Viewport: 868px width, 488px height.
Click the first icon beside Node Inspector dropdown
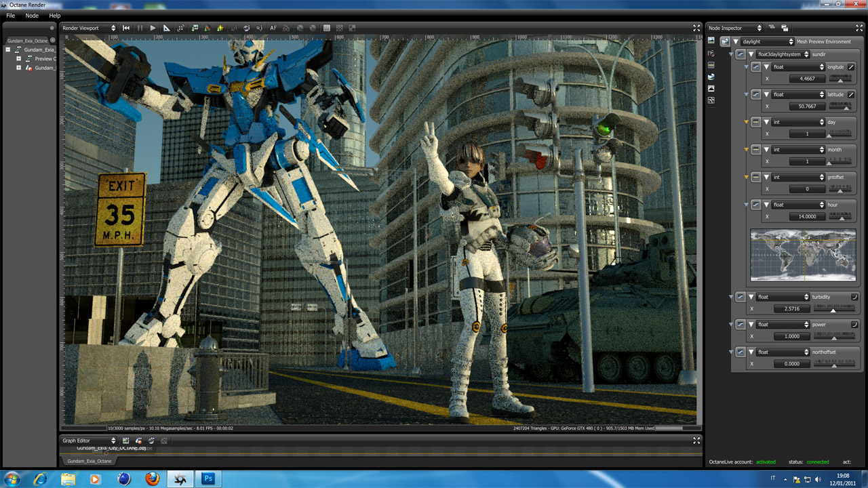pyautogui.click(x=772, y=28)
